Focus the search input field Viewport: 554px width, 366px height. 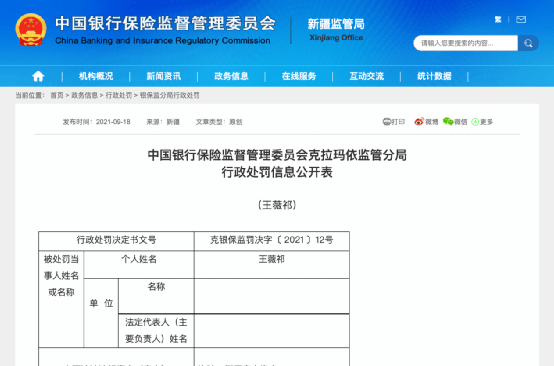point(466,43)
